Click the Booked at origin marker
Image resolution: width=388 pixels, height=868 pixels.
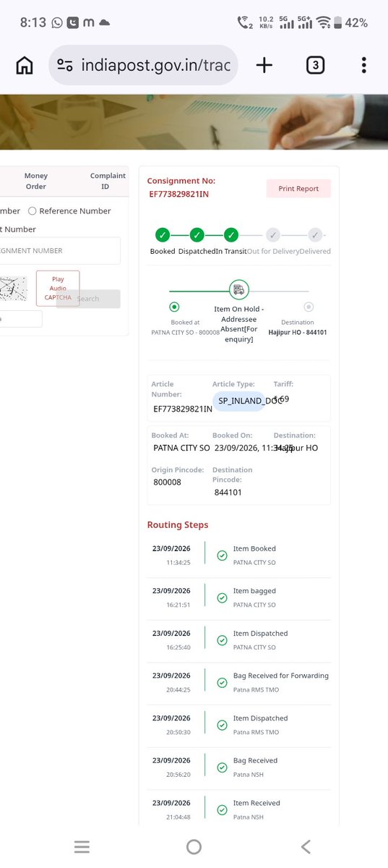[174, 307]
